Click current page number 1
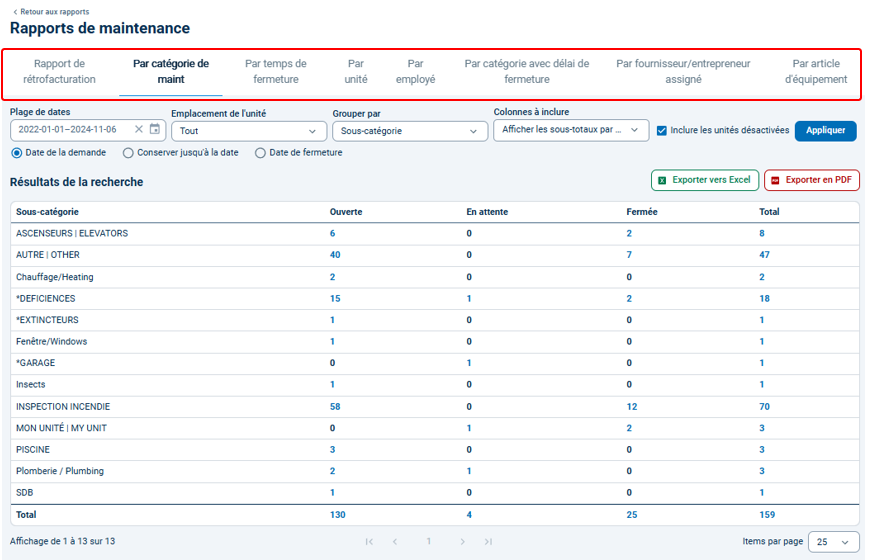The width and height of the screenshot is (873, 560). point(429,542)
